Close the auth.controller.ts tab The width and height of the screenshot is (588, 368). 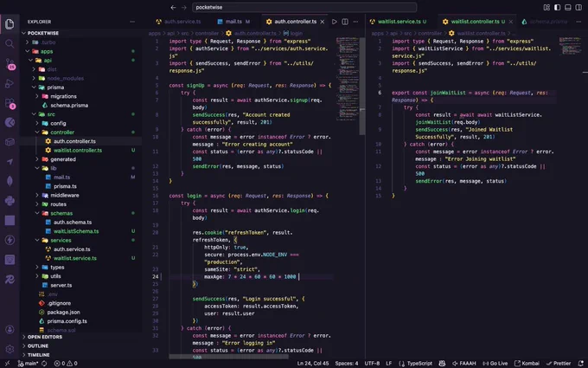point(323,22)
